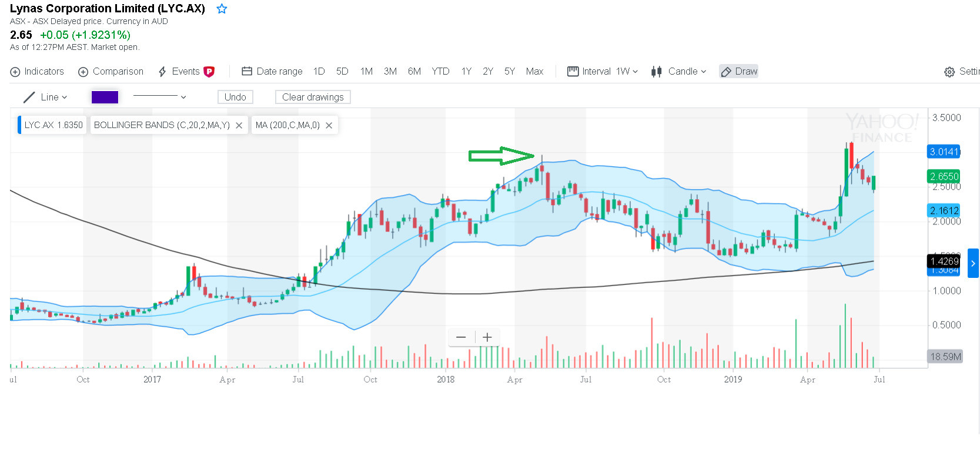Image resolution: width=980 pixels, height=470 pixels.
Task: Click the 2019 label on time axis
Action: tap(733, 380)
